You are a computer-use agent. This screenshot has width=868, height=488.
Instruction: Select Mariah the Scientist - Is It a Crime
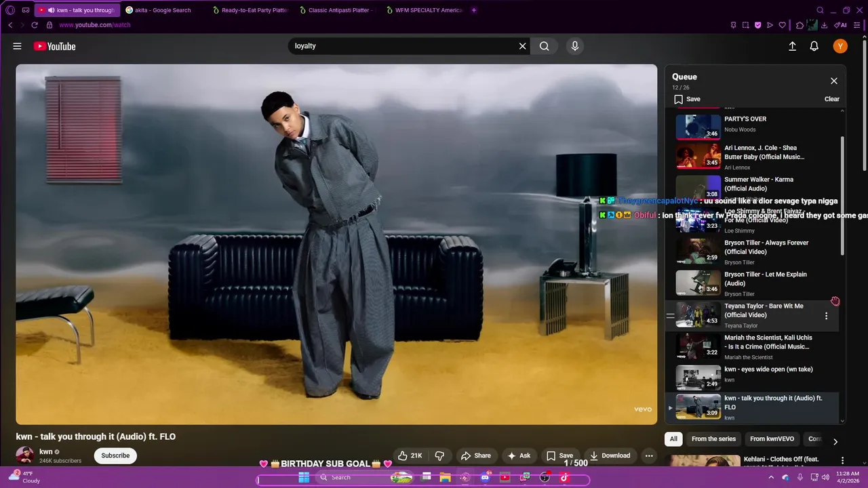click(x=751, y=347)
